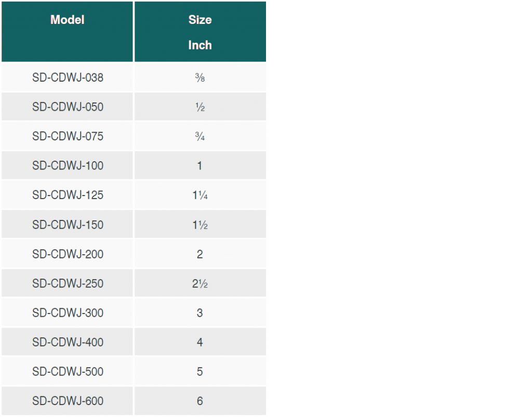Select the SD-CDWJ-125 model cell
This screenshot has width=532, height=417.
point(67,195)
